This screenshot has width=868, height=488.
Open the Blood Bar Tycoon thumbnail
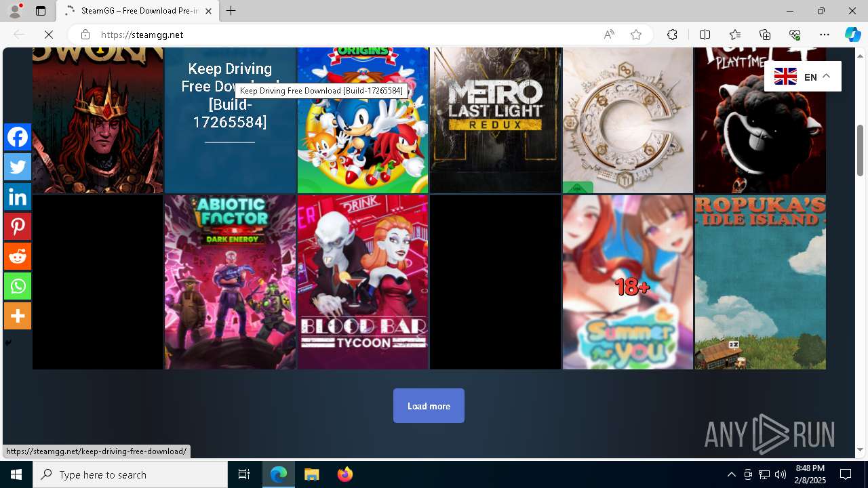pos(363,282)
